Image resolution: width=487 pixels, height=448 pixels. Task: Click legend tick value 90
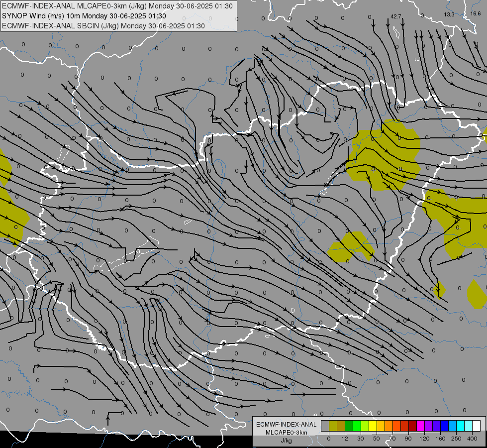tap(408, 439)
